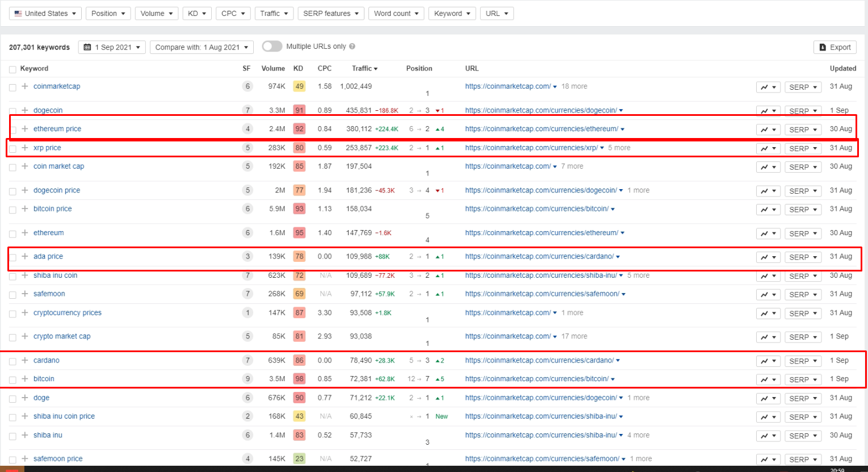868x472 pixels.
Task: Open the cryptocurrency prices keyword link
Action: 68,313
